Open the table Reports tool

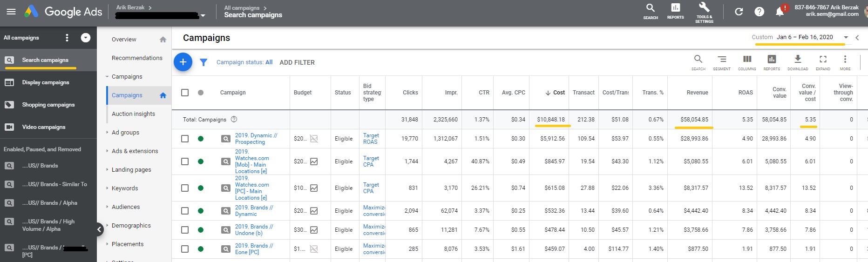click(772, 62)
